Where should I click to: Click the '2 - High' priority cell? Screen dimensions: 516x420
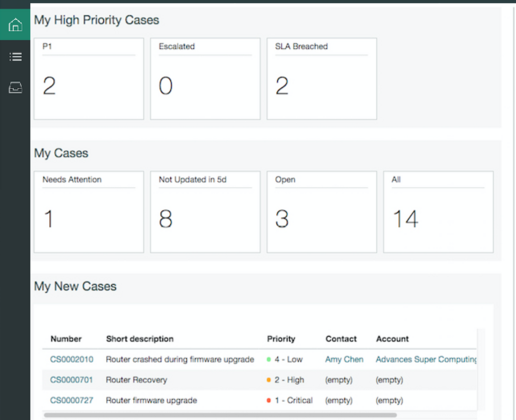tap(285, 380)
